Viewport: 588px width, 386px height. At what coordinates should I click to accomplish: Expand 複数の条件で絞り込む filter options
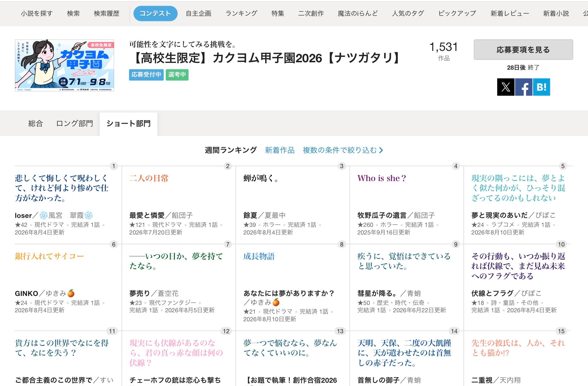pos(343,150)
